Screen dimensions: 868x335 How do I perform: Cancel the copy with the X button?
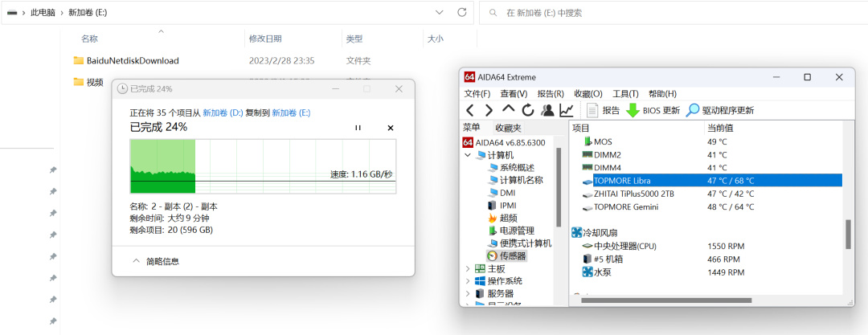click(x=391, y=128)
